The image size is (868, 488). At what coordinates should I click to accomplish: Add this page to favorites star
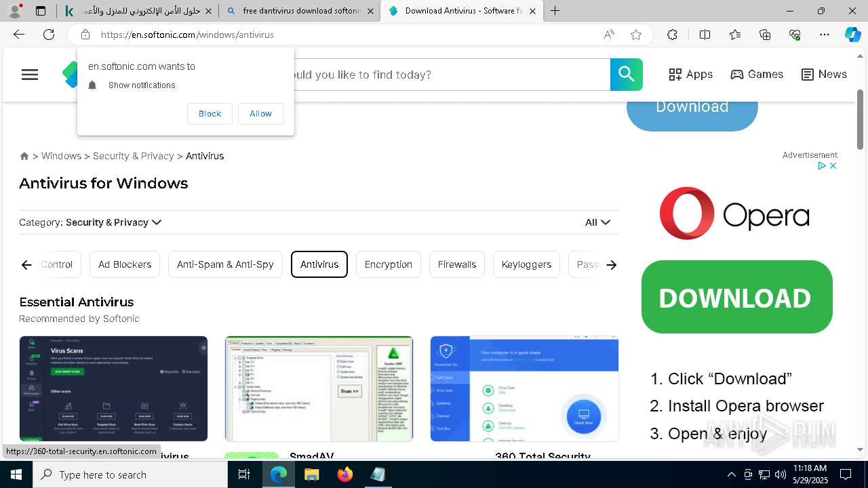pyautogui.click(x=636, y=35)
